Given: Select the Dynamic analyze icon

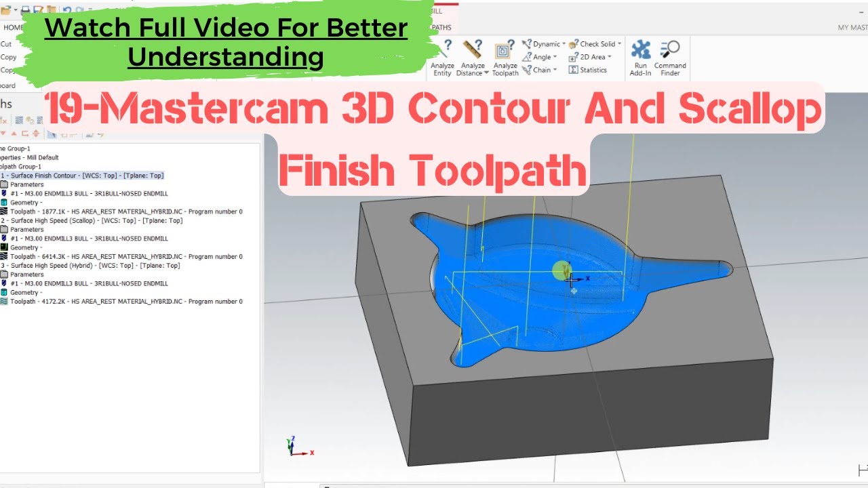Looking at the screenshot, I should click(x=527, y=44).
